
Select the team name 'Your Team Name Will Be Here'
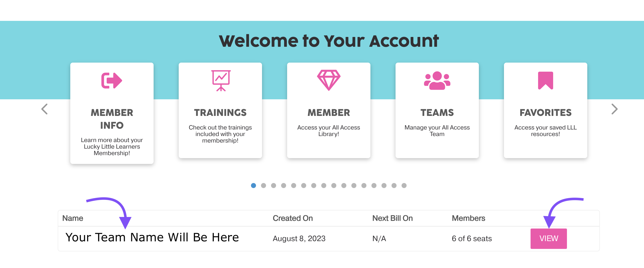click(x=152, y=237)
